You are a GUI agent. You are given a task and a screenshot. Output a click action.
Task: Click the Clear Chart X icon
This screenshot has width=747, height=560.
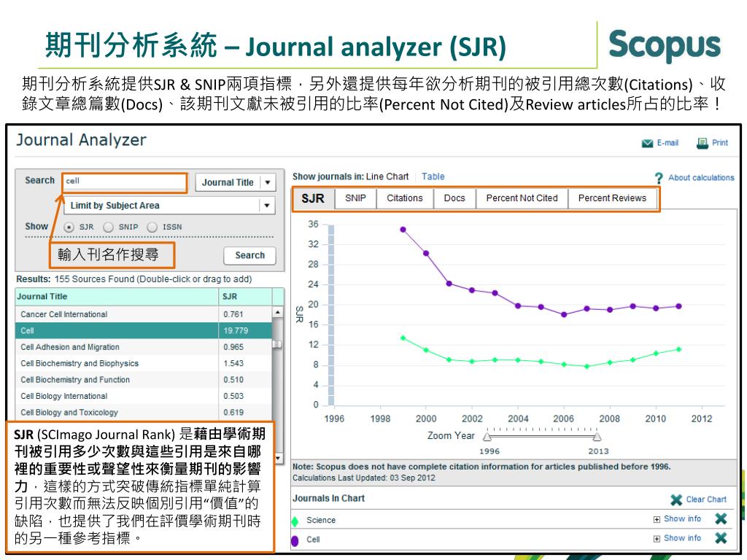click(x=676, y=499)
